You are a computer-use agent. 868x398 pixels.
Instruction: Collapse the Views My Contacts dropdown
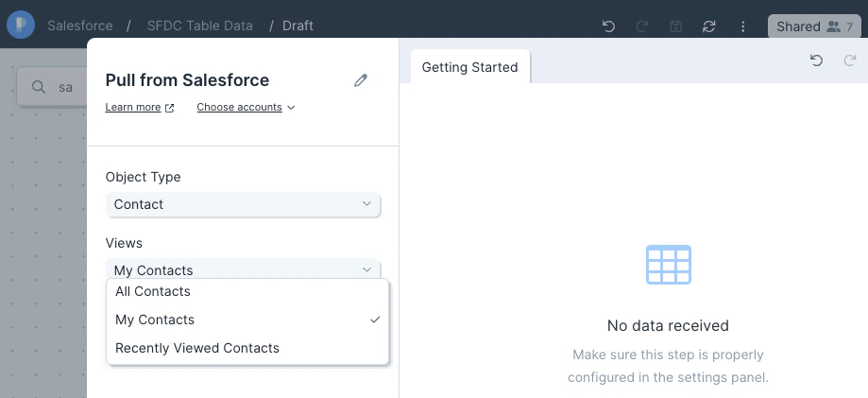243,268
